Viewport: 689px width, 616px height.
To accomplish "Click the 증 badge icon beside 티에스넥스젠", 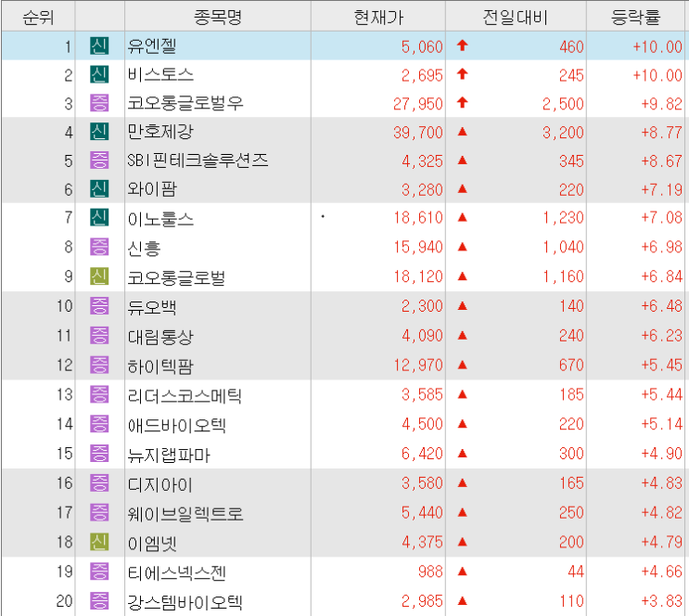I will click(99, 571).
